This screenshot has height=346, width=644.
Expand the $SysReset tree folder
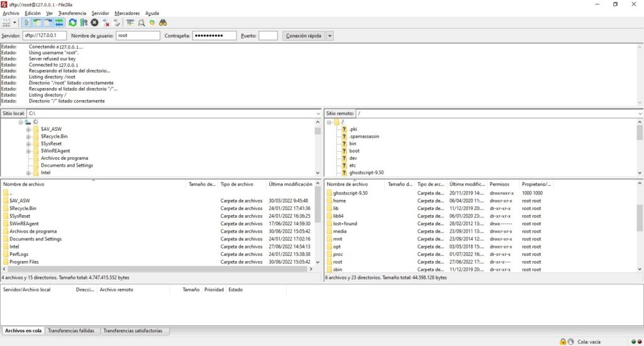point(28,144)
